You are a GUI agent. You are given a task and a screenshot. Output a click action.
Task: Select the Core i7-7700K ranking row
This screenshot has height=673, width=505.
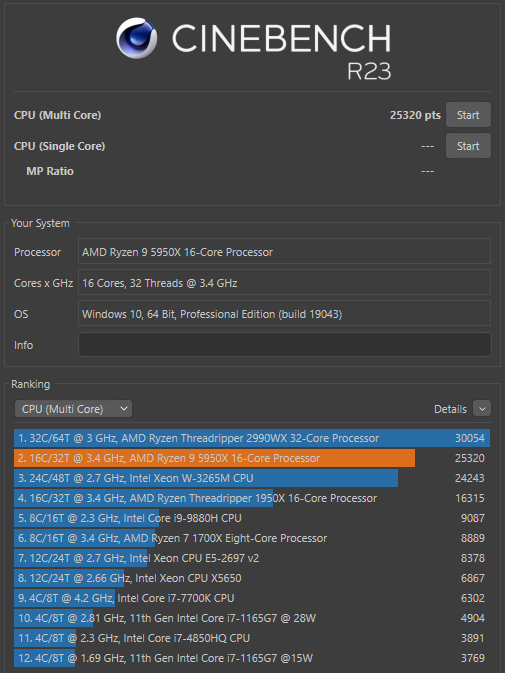[x=252, y=598]
